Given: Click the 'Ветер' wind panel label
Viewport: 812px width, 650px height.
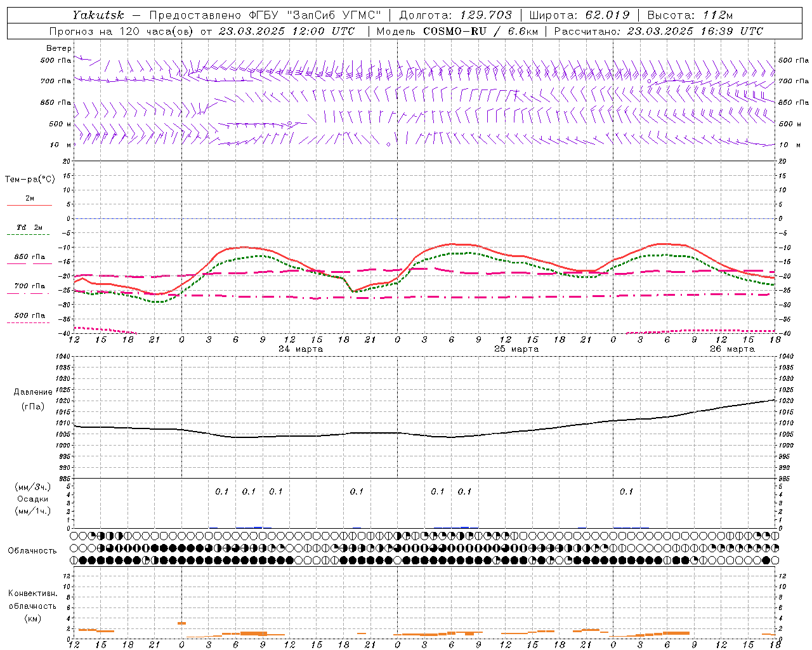Looking at the screenshot, I should point(59,48).
